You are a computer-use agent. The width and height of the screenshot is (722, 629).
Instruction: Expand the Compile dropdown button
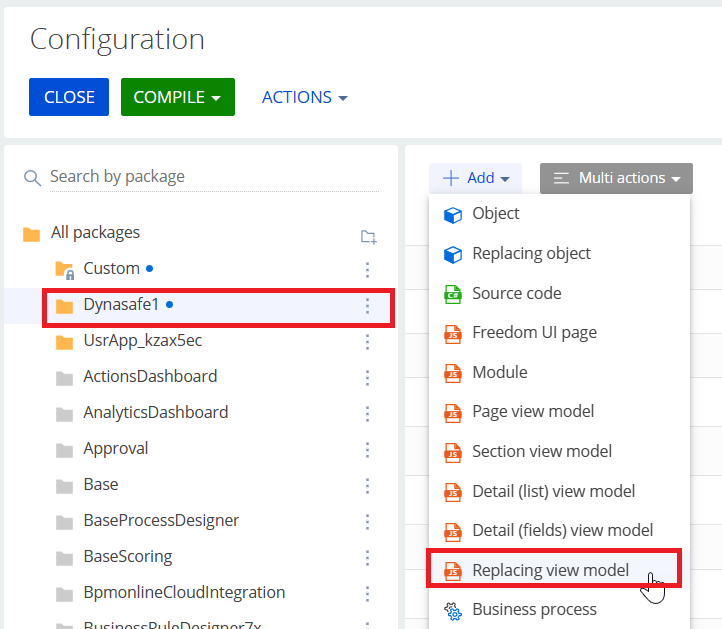[177, 97]
